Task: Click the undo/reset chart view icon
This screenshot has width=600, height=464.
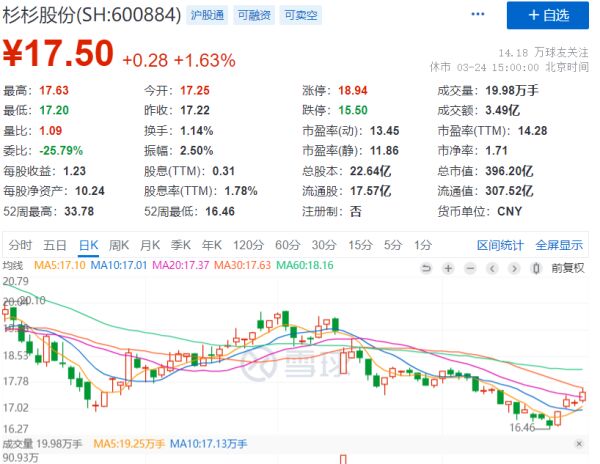Action: 427,267
